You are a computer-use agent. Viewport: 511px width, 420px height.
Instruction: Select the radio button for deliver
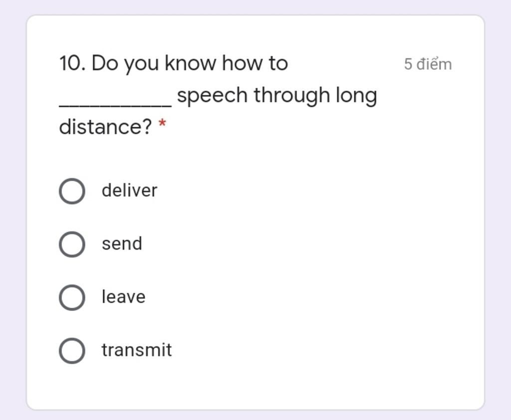pyautogui.click(x=72, y=191)
